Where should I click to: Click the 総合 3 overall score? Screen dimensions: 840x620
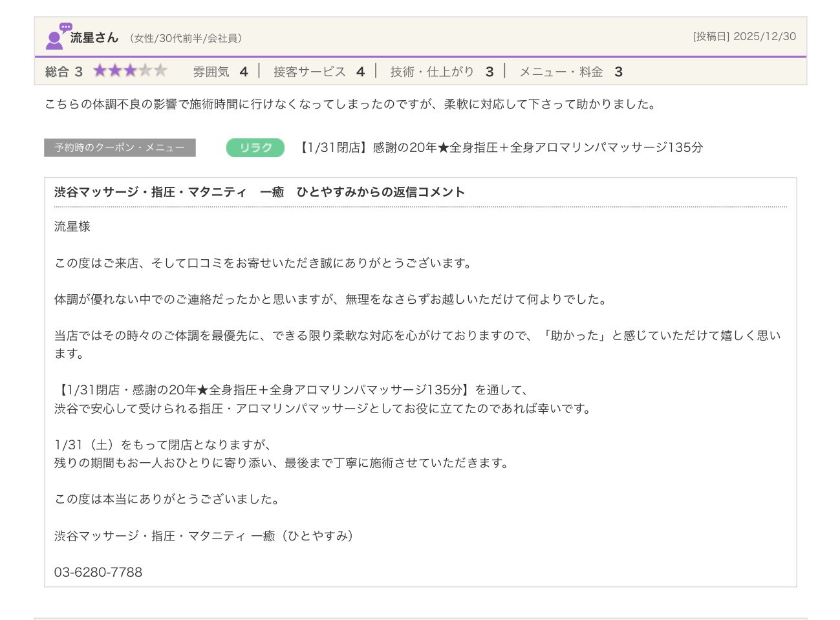click(x=63, y=72)
